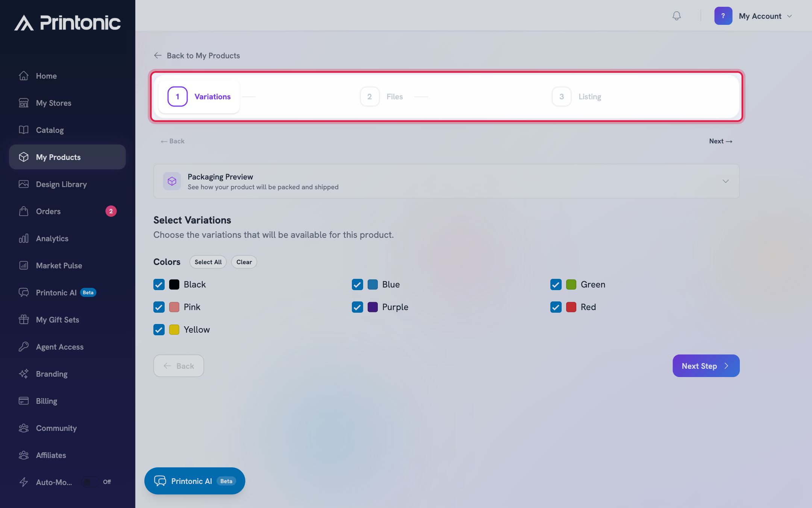Click the Agent Access key icon
This screenshot has height=508, width=812.
tap(24, 347)
